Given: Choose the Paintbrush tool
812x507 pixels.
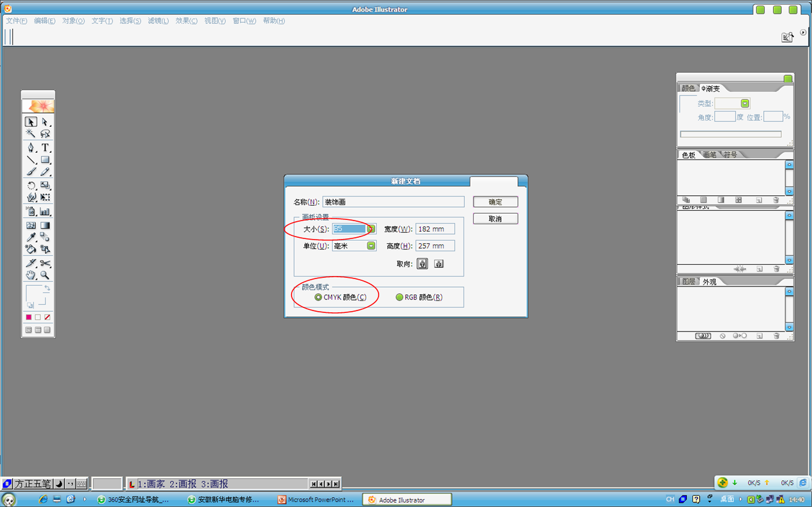Looking at the screenshot, I should coord(31,172).
